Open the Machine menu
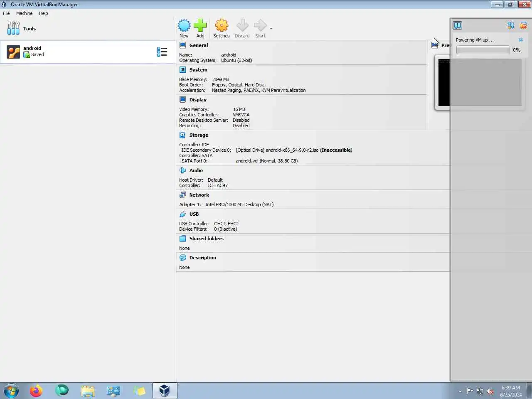 pyautogui.click(x=24, y=13)
